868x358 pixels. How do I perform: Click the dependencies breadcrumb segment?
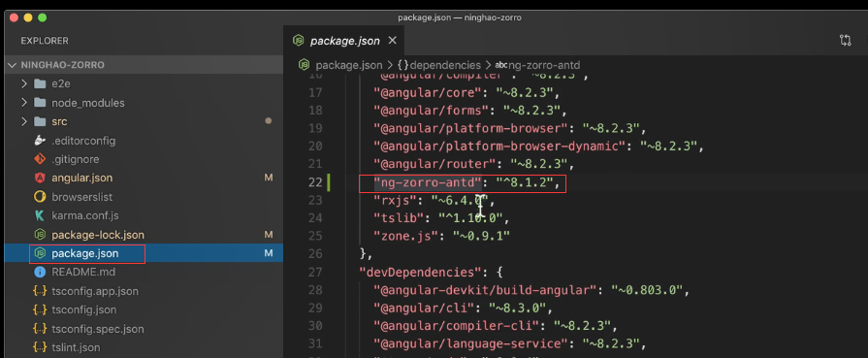click(x=445, y=65)
